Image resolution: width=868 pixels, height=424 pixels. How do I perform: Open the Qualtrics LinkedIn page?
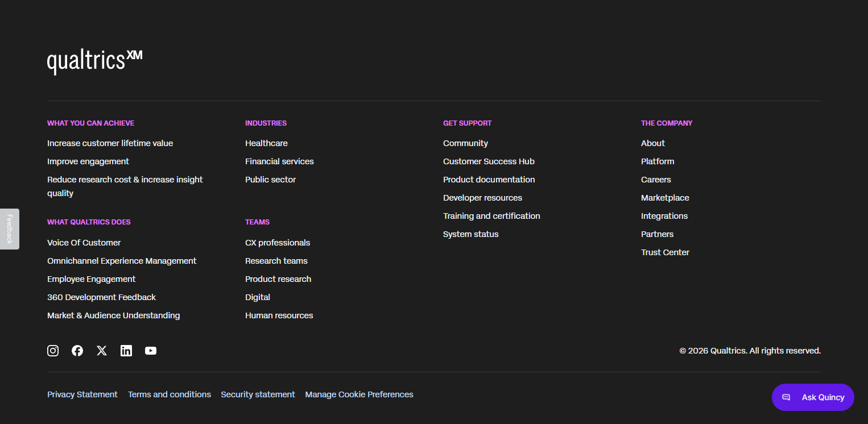[126, 351]
